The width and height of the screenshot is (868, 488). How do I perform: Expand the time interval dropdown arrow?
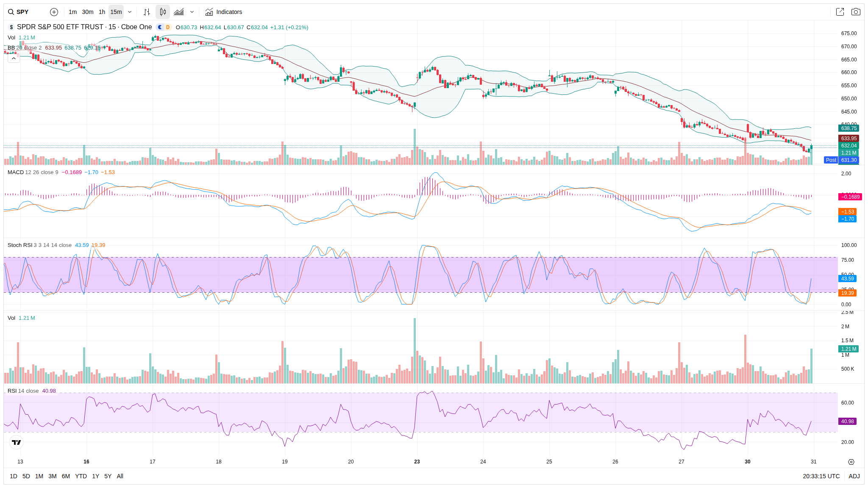130,12
